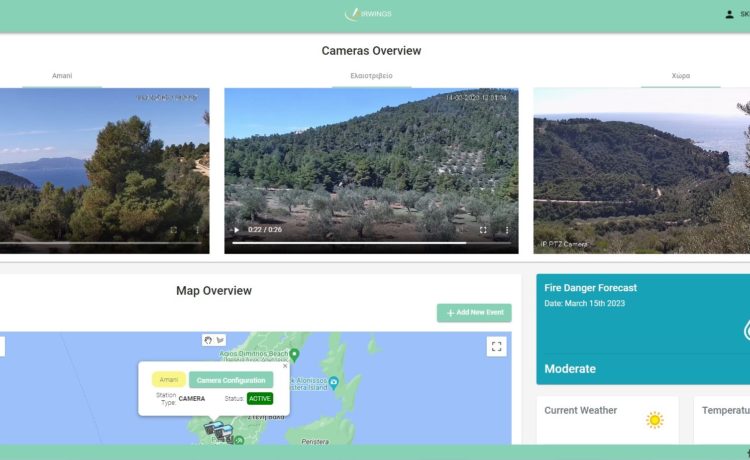The image size is (750, 460).
Task: Select the Ελαιοτριβείο camera tab
Action: coord(372,76)
